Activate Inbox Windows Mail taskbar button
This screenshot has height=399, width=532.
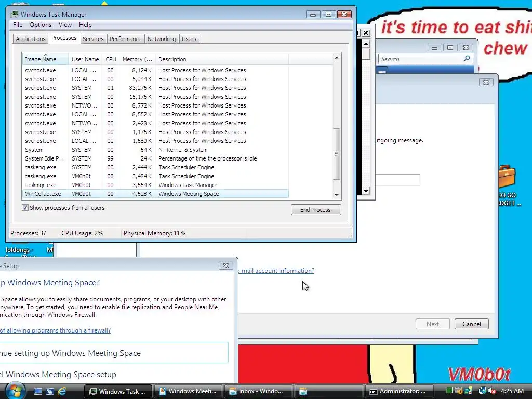click(258, 391)
